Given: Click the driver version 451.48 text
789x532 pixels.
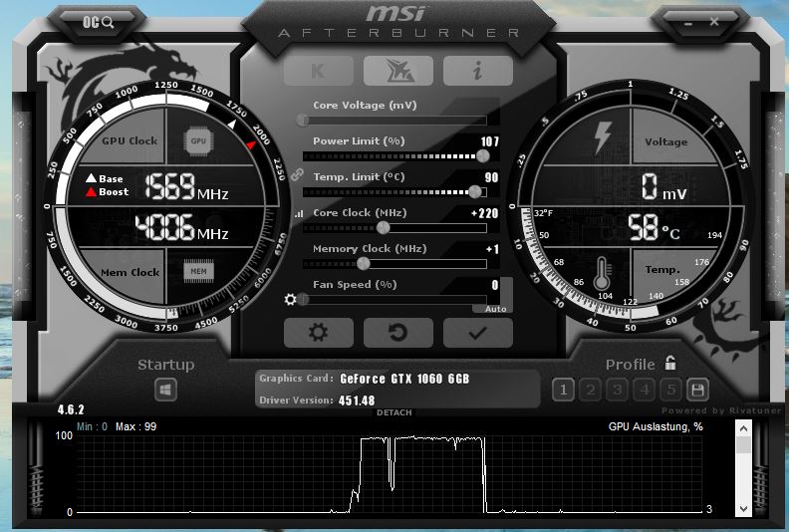Looking at the screenshot, I should (357, 400).
